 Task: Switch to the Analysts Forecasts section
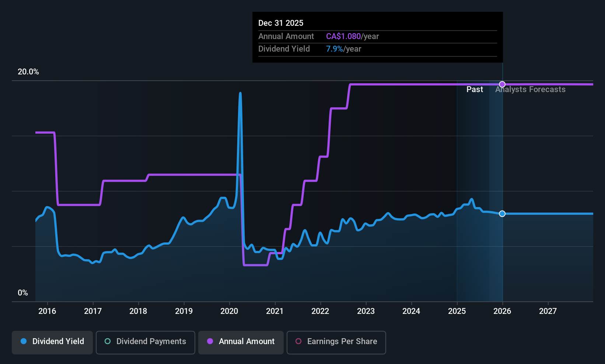pyautogui.click(x=530, y=89)
